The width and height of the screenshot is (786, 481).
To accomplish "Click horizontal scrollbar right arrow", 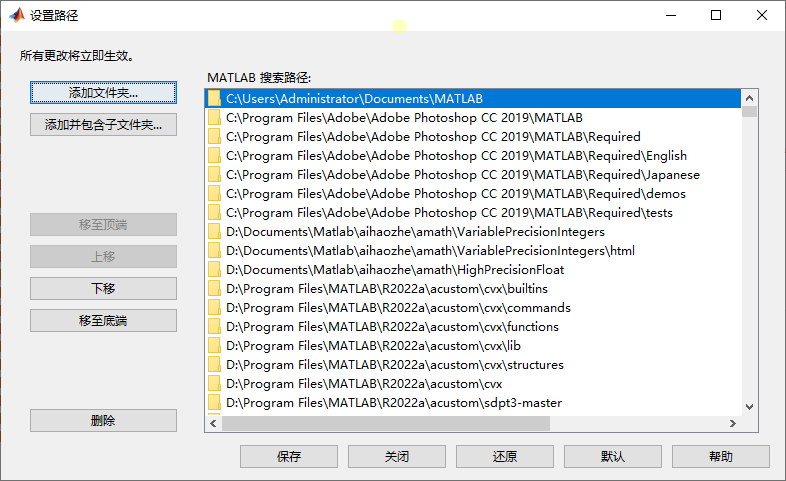I will (x=733, y=423).
